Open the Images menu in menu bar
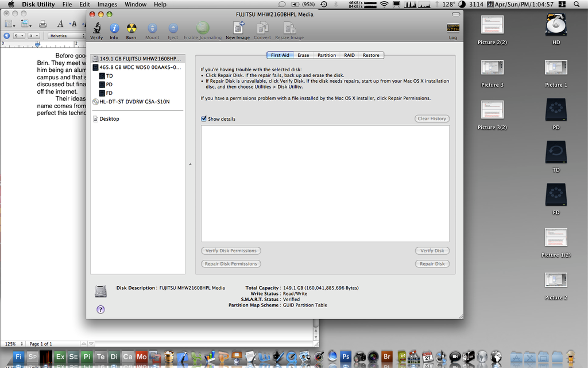Viewport: 588px width, 368px height. (x=107, y=4)
